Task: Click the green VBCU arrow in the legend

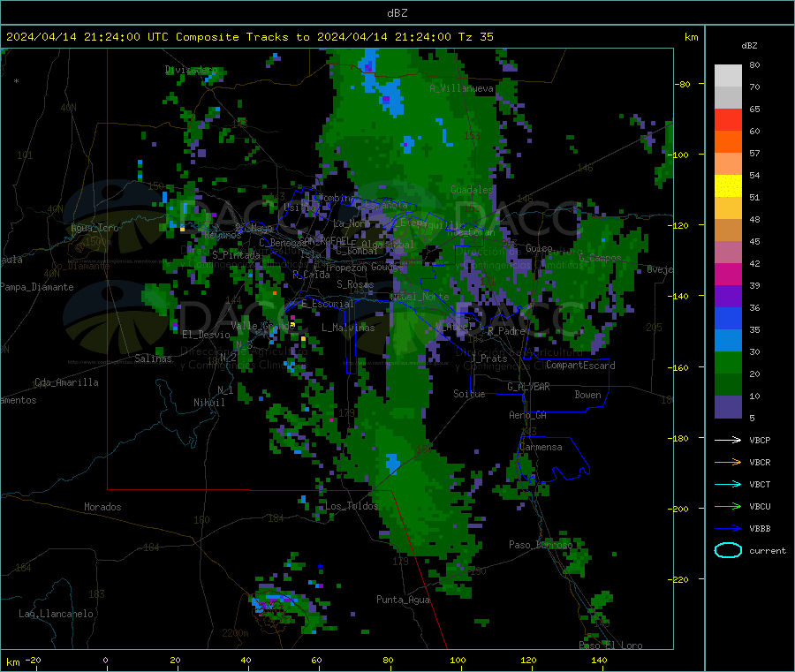Action: [x=728, y=506]
